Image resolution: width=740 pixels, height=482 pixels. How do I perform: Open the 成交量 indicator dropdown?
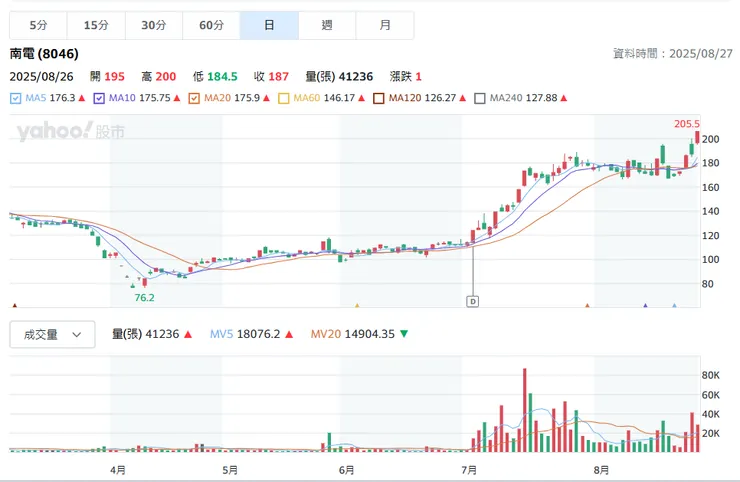coord(52,335)
